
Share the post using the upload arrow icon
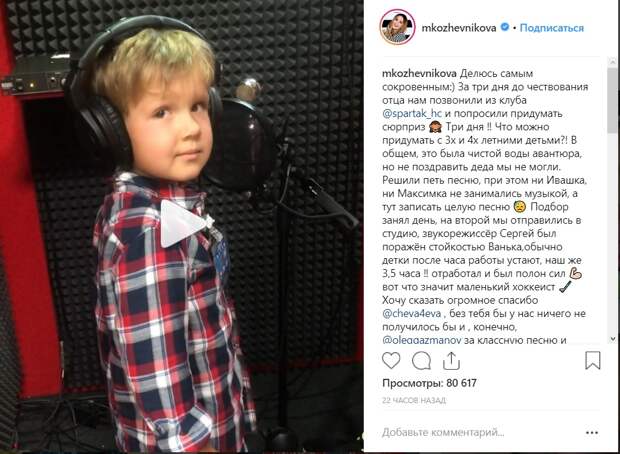(451, 361)
